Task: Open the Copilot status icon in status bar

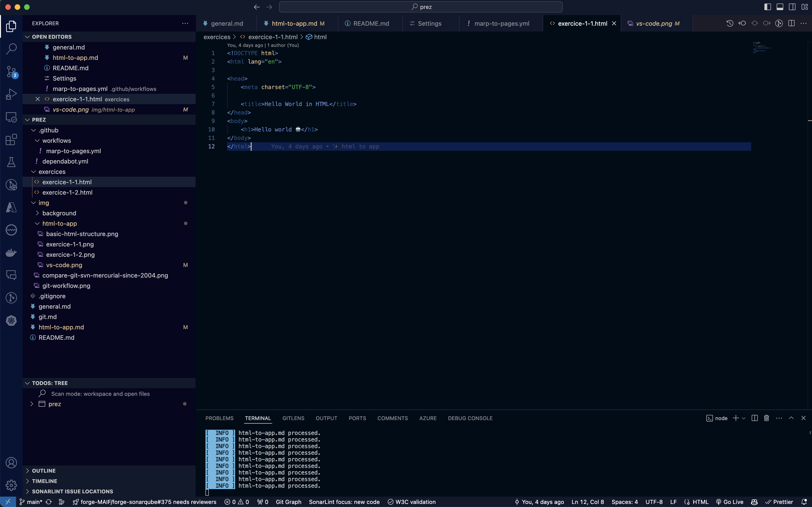Action: click(754, 502)
